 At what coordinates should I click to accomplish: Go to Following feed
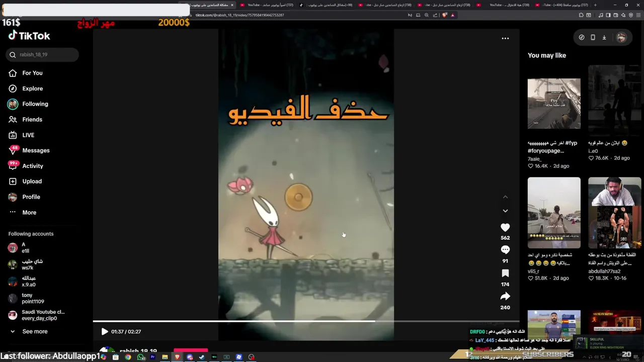pyautogui.click(x=35, y=104)
